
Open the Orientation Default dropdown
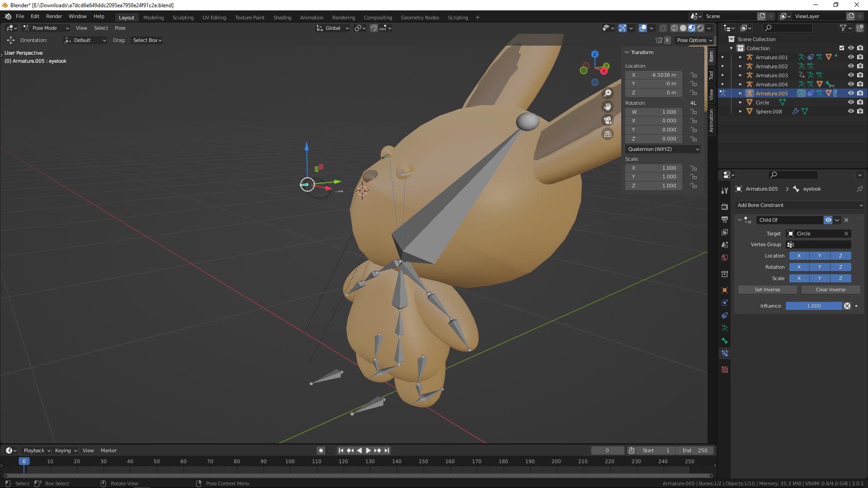[x=85, y=40]
